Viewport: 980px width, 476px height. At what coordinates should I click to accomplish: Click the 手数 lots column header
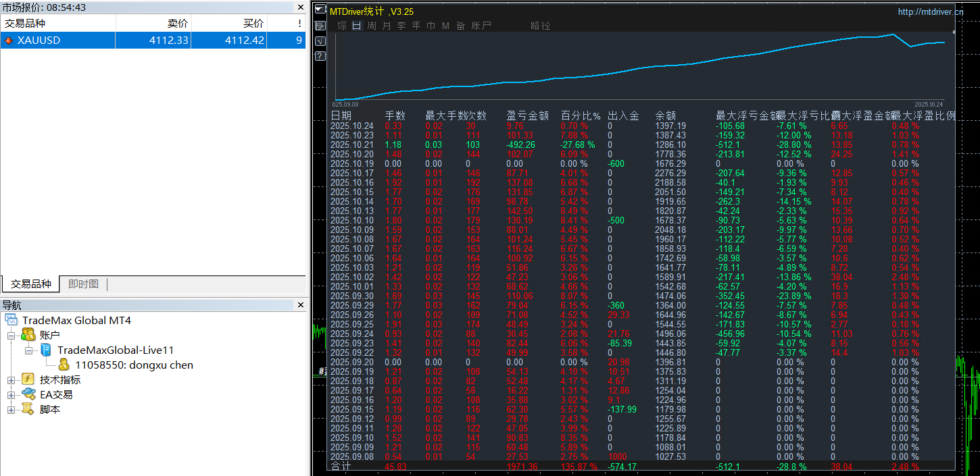395,116
